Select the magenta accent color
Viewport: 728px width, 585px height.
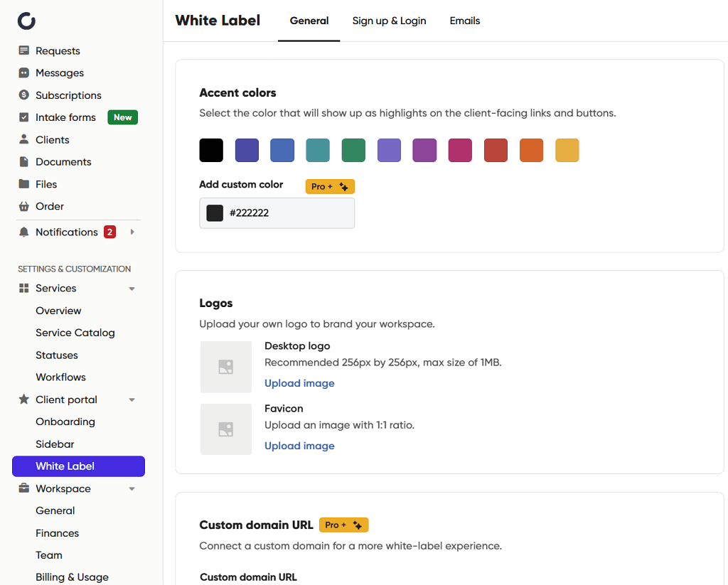[x=460, y=150]
